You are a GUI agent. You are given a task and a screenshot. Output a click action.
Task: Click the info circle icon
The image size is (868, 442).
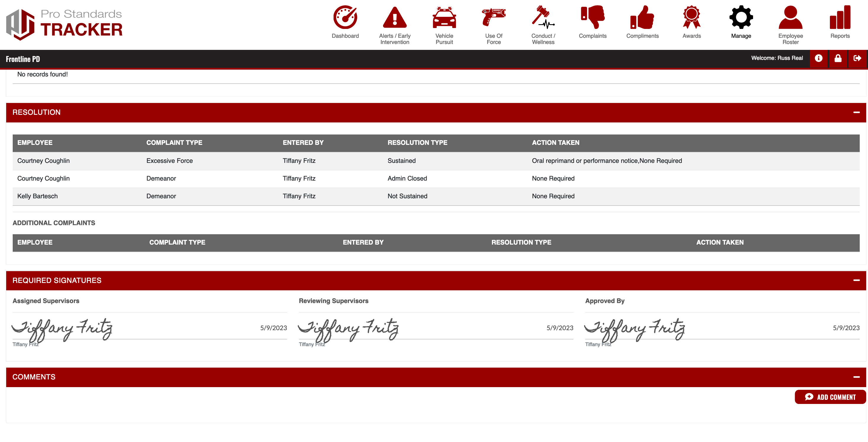point(818,58)
